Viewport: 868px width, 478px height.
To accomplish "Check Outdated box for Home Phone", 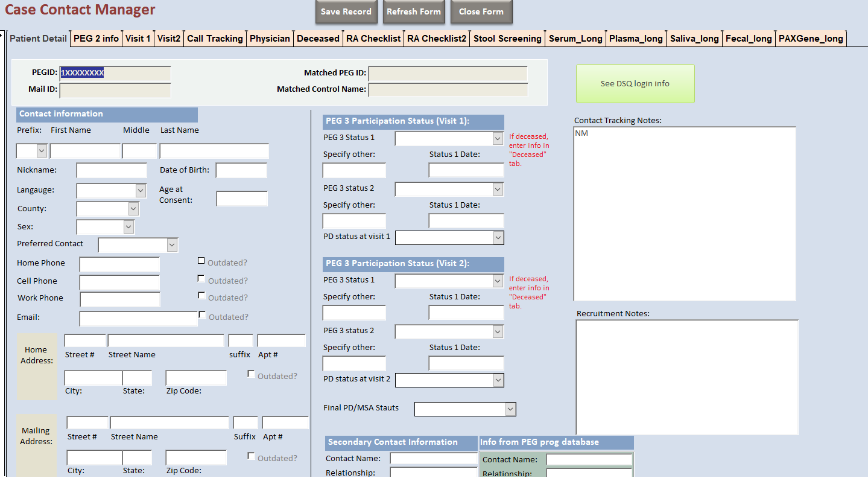I will [201, 261].
